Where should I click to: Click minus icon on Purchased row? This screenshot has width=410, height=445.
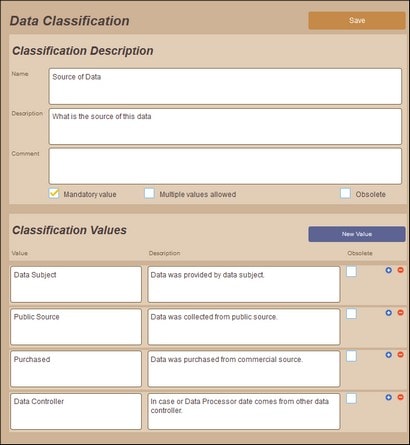click(400, 355)
